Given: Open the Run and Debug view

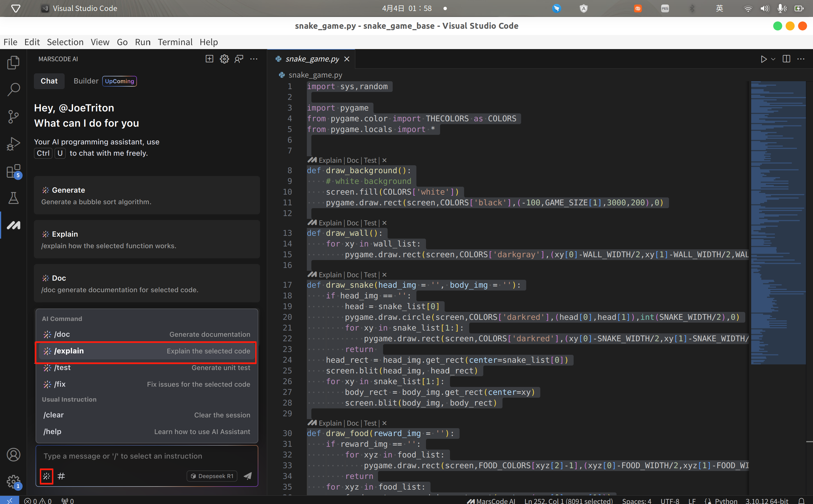Looking at the screenshot, I should pos(13,144).
